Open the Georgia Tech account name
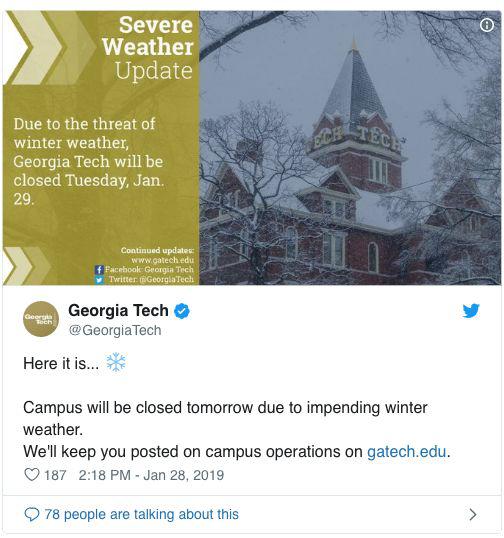 (118, 310)
